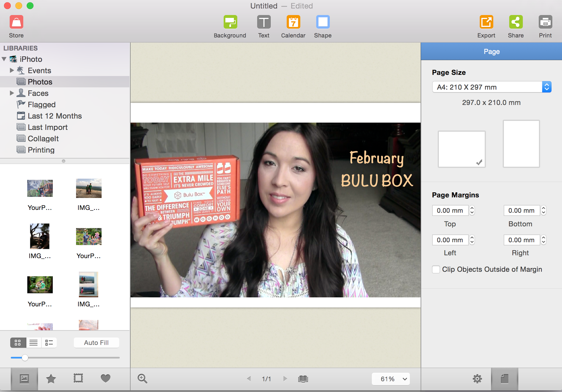Adjust the thumbnail size slider

tap(25, 358)
